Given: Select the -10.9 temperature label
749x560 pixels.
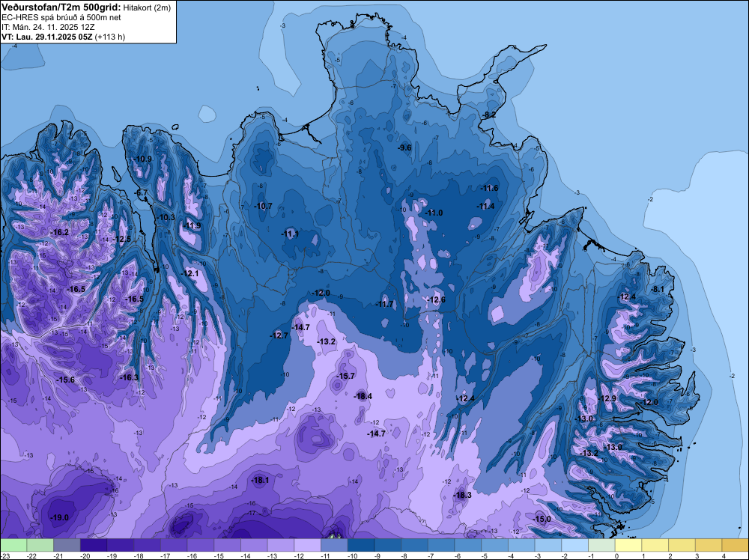Looking at the screenshot, I should point(142,159).
